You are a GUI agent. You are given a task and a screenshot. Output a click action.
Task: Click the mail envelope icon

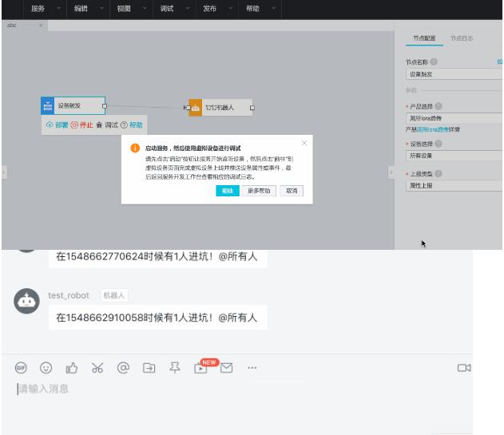tap(227, 368)
